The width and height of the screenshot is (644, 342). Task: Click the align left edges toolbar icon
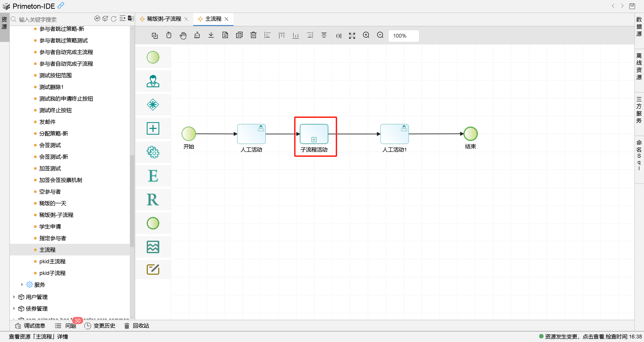267,35
